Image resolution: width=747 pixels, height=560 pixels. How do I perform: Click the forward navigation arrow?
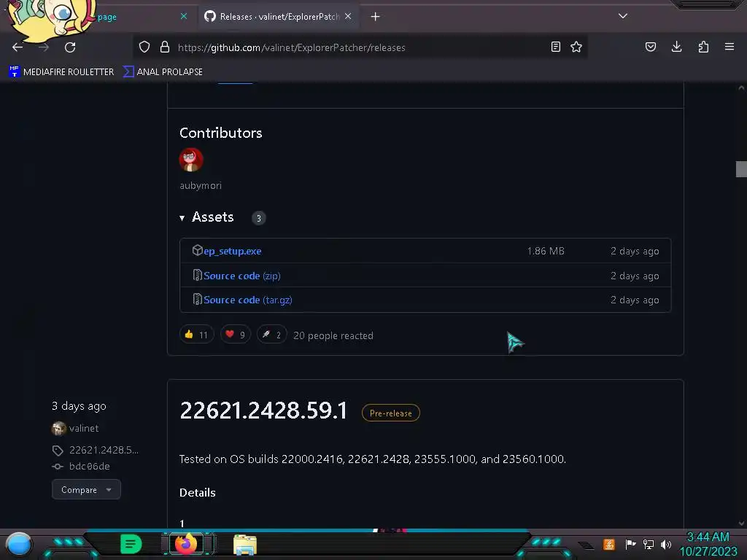click(44, 47)
